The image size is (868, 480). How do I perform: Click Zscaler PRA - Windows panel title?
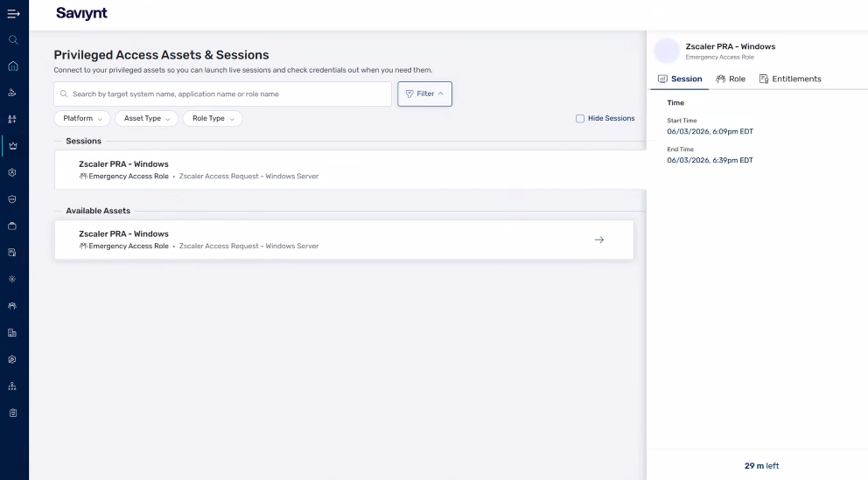tap(730, 46)
